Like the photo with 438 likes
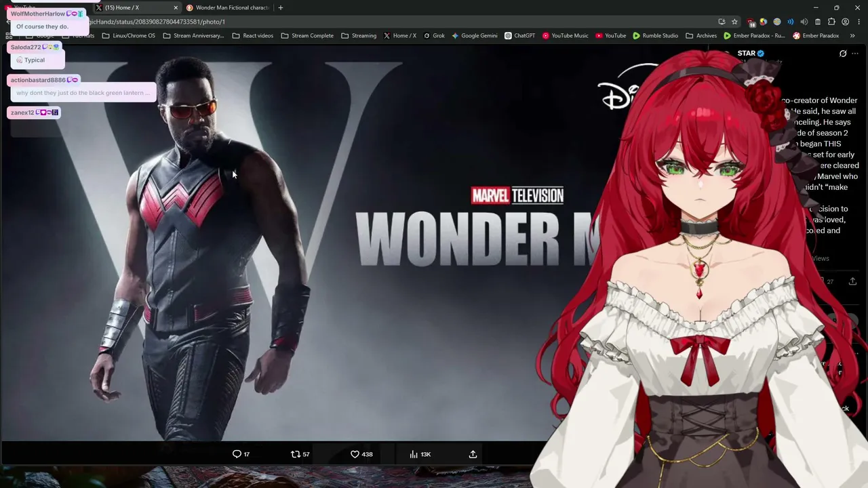 (x=361, y=454)
